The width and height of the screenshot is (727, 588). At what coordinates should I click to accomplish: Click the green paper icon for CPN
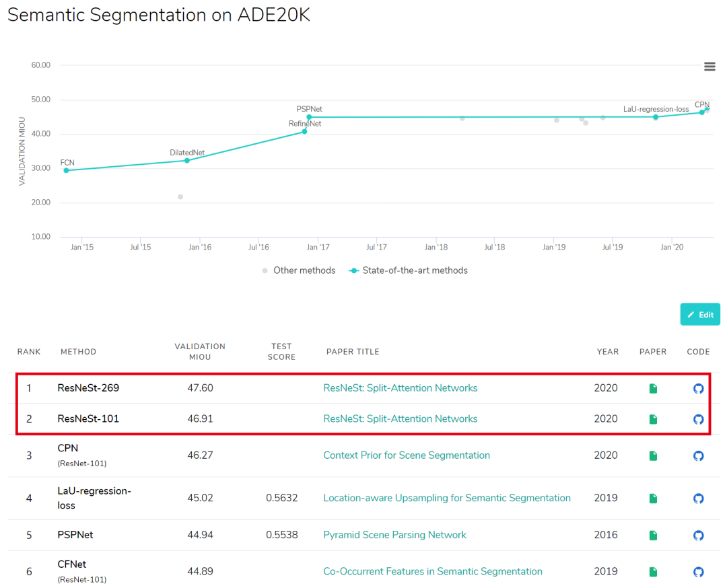(x=652, y=455)
